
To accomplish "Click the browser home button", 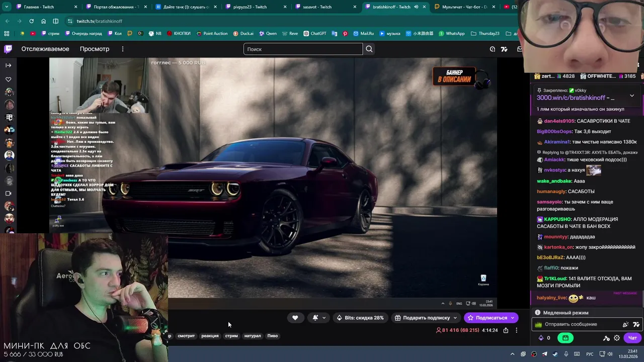I will click(x=43, y=21).
